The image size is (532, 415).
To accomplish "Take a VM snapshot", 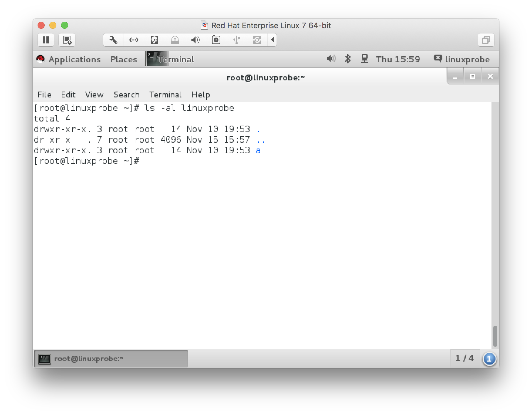I will 67,40.
